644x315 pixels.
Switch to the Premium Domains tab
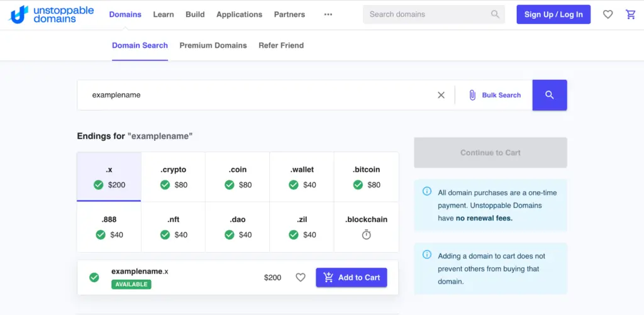213,45
